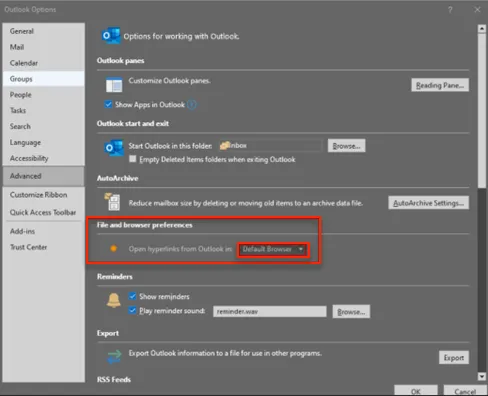Open Quick Access Toolbar options
488x396 pixels.
click(x=44, y=212)
